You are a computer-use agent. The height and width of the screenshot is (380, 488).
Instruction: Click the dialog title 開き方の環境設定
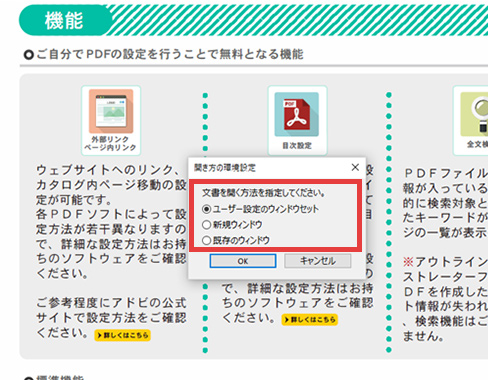(x=225, y=168)
